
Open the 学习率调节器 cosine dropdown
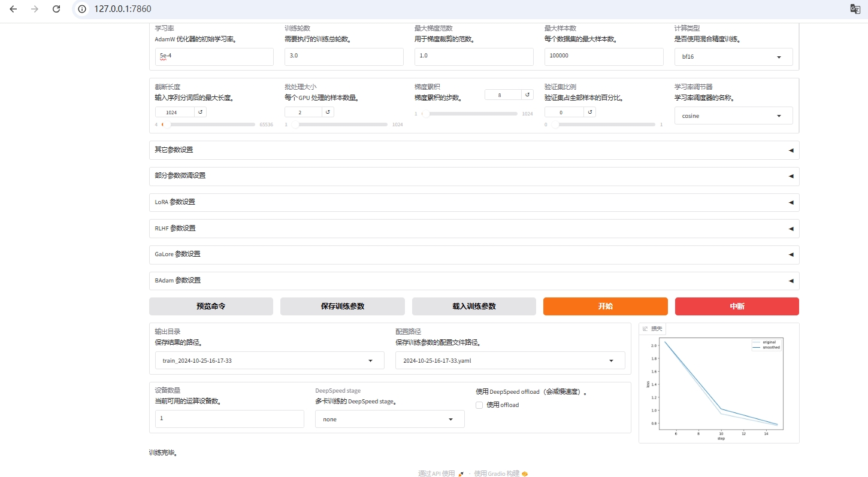pos(733,116)
